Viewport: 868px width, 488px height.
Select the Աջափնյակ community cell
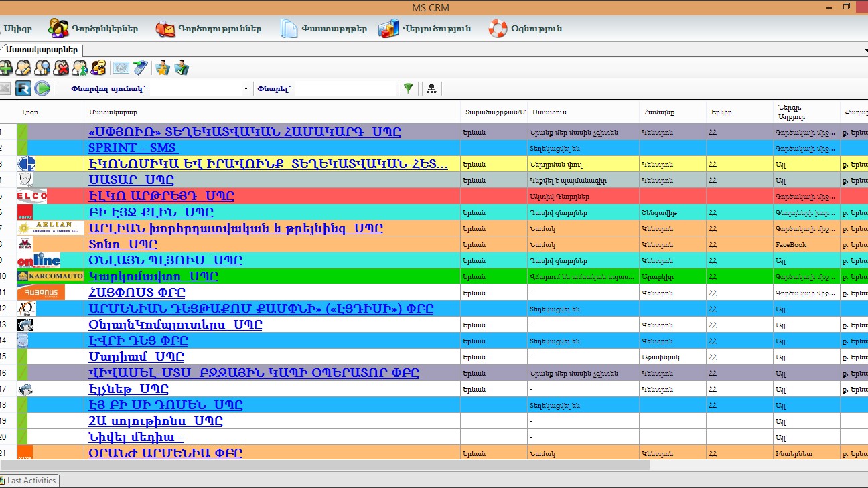click(672, 357)
